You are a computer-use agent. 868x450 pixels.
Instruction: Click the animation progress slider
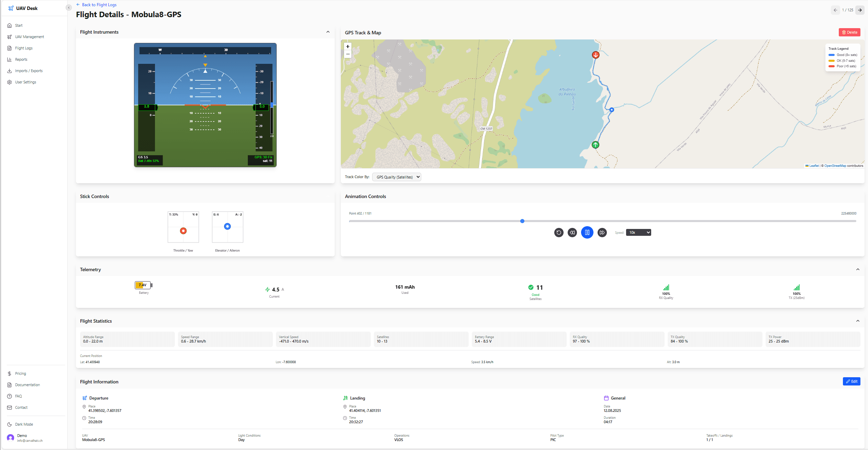pos(522,221)
